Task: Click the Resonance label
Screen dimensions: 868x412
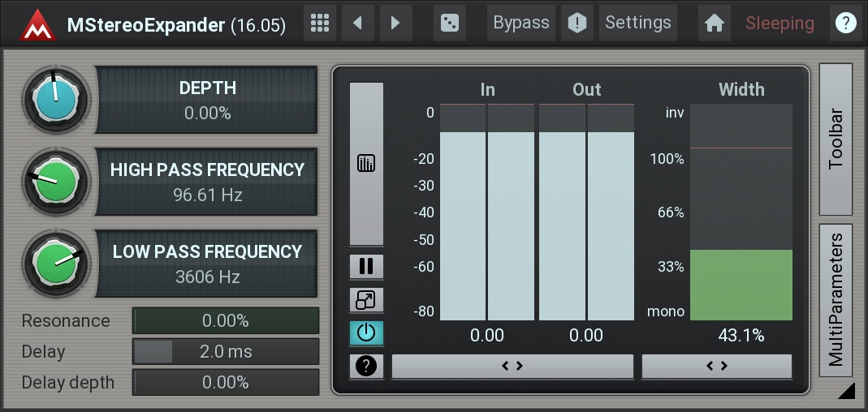Action: point(66,320)
